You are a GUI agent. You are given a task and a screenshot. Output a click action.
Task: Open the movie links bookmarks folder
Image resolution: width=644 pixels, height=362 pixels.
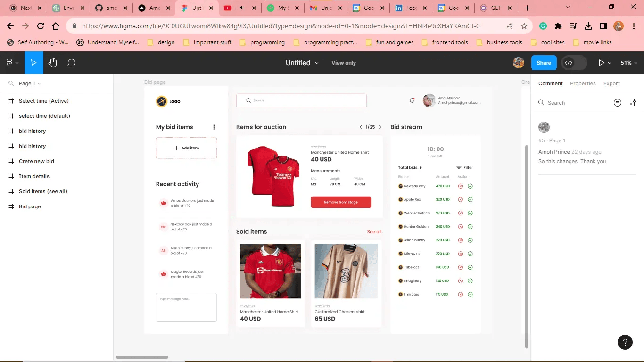click(592, 42)
